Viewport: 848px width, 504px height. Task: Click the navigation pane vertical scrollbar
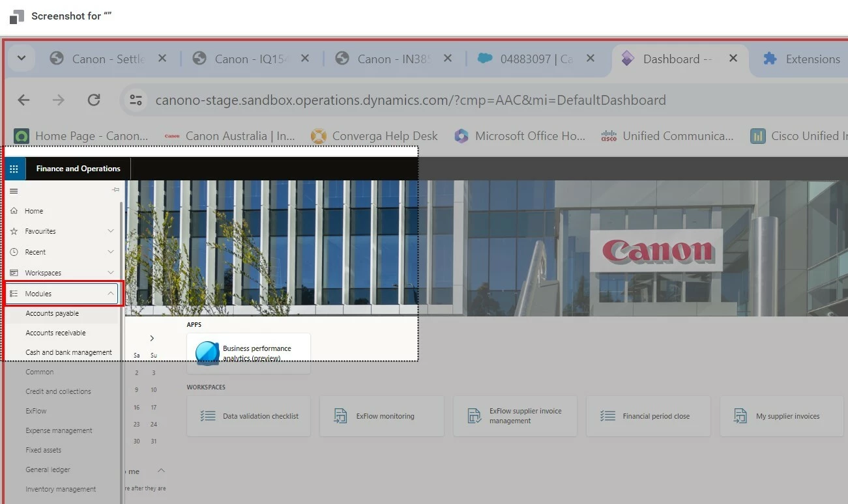(121, 352)
